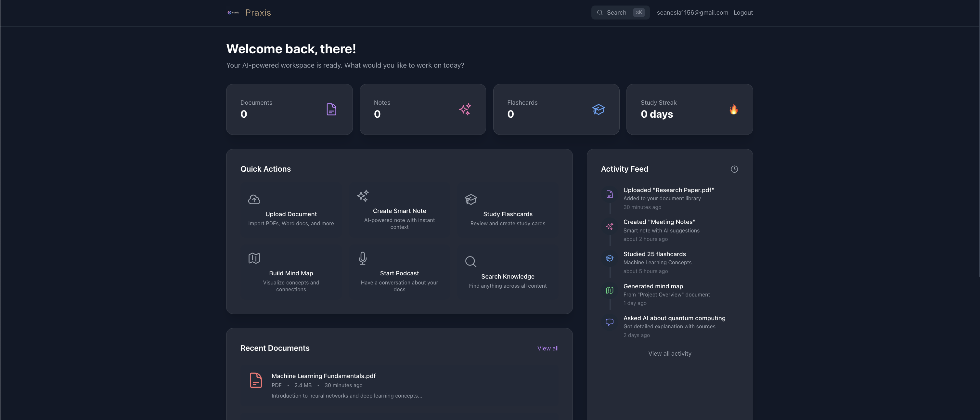Open the Flashcards stat card
980x420 pixels.
pyautogui.click(x=556, y=110)
